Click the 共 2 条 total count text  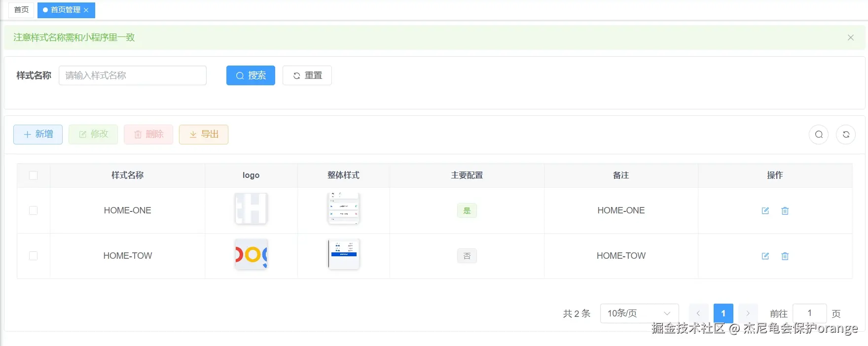point(577,313)
